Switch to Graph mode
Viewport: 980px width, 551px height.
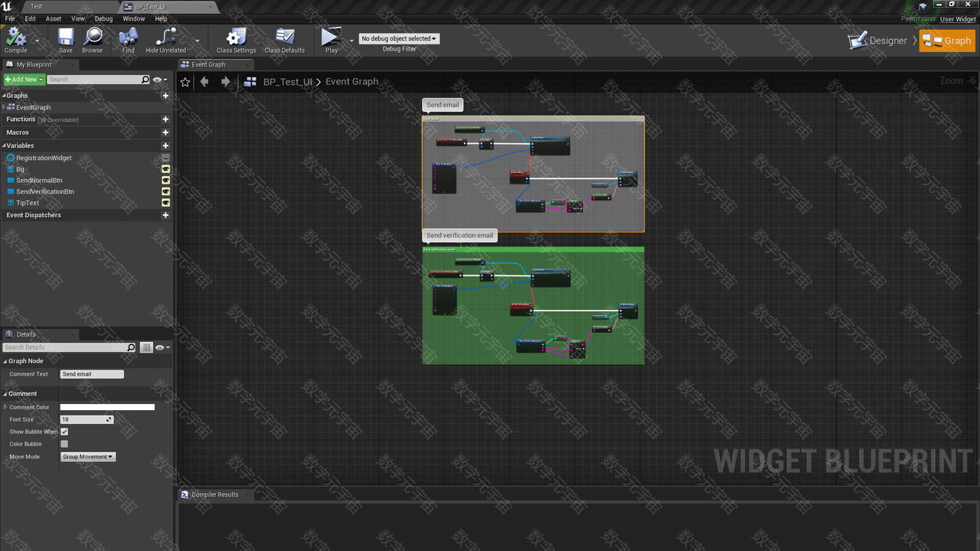click(x=947, y=41)
